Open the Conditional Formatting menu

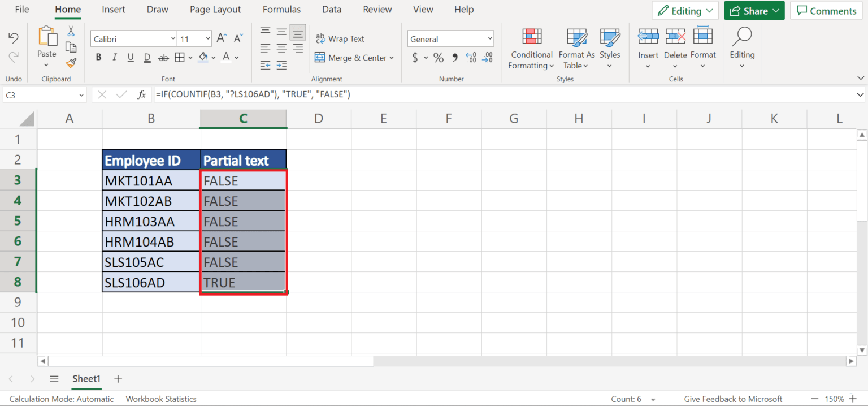pos(531,49)
